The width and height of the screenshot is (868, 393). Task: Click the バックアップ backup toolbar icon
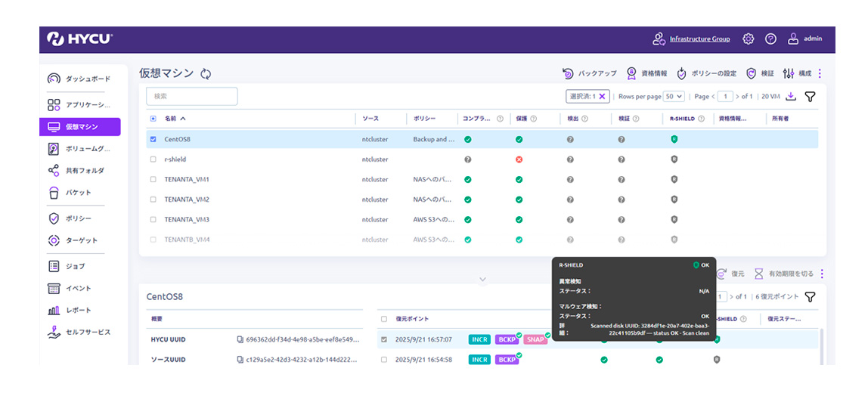coord(569,73)
